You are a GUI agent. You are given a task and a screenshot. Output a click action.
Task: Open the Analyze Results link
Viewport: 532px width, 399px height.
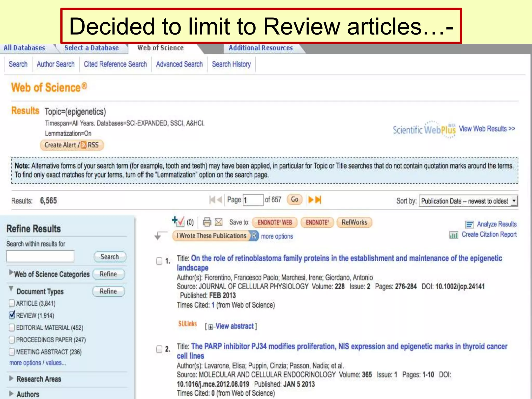coord(497,224)
